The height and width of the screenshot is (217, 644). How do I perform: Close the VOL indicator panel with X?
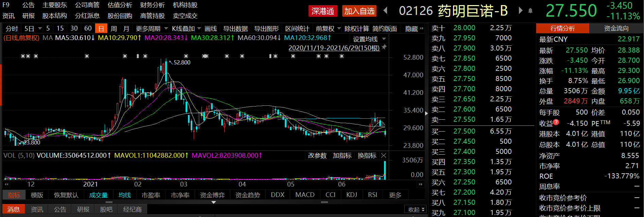(x=384, y=156)
